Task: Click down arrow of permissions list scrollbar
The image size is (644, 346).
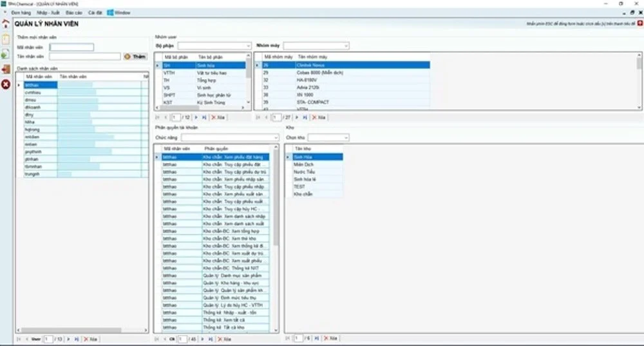Action: click(x=276, y=330)
